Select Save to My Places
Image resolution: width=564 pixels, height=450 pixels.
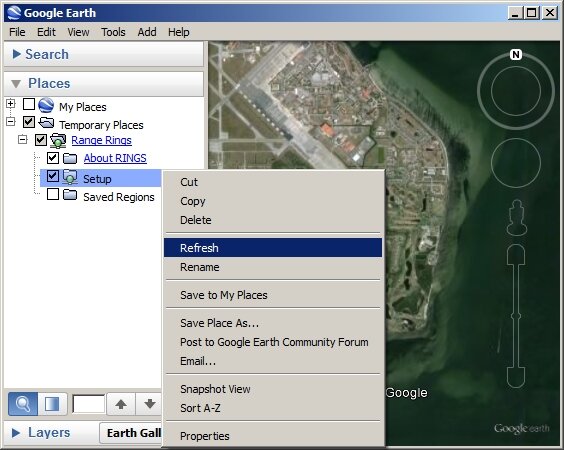click(x=273, y=295)
